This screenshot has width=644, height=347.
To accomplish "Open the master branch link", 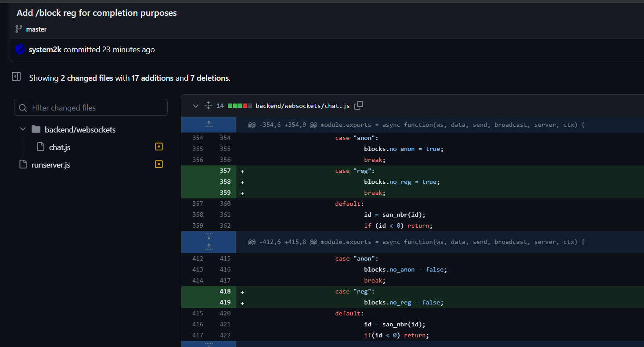I will pos(36,29).
